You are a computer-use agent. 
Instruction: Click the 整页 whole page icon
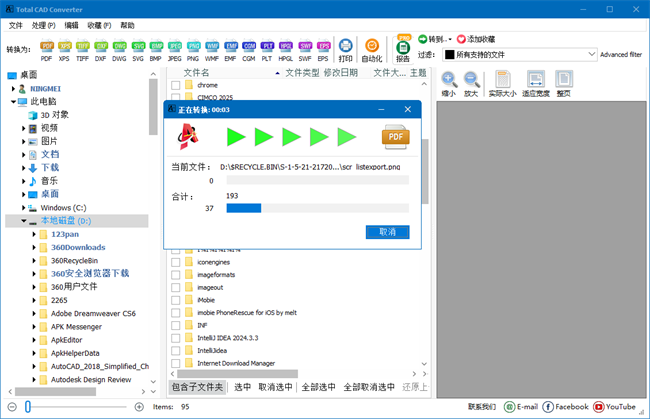[564, 84]
